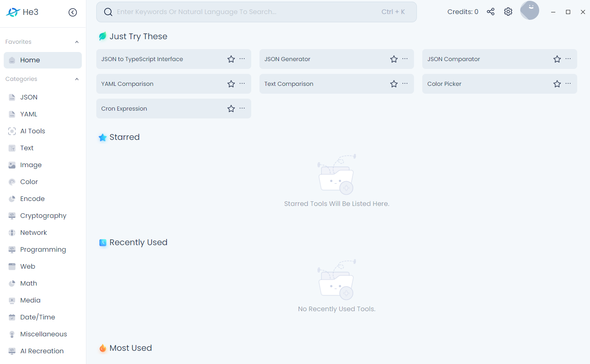590x364 pixels.
Task: Launch the YAML Comparison tool
Action: click(x=127, y=84)
